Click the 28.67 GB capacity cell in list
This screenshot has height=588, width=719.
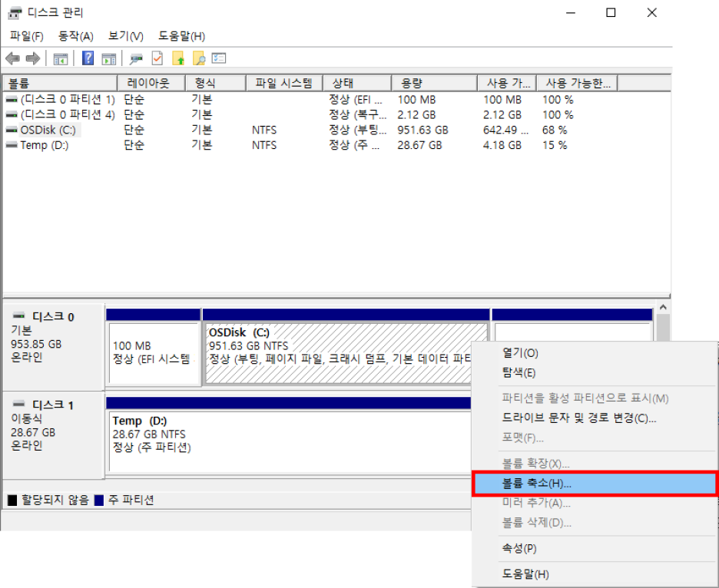(x=419, y=145)
